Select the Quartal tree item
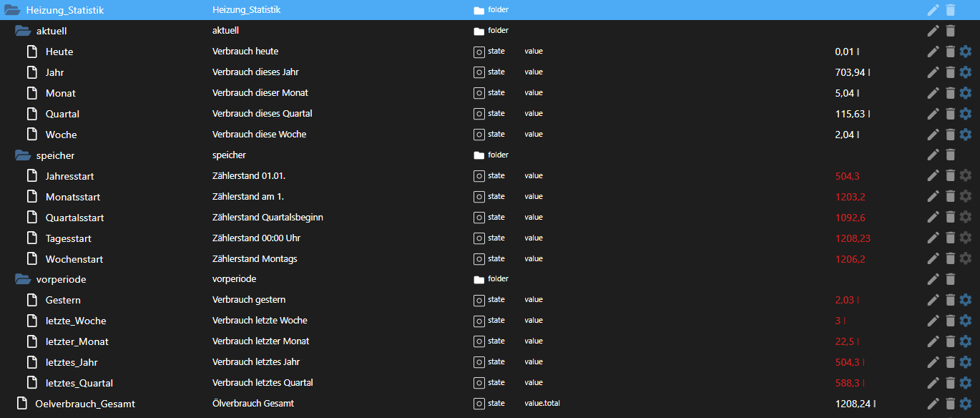 click(x=62, y=114)
